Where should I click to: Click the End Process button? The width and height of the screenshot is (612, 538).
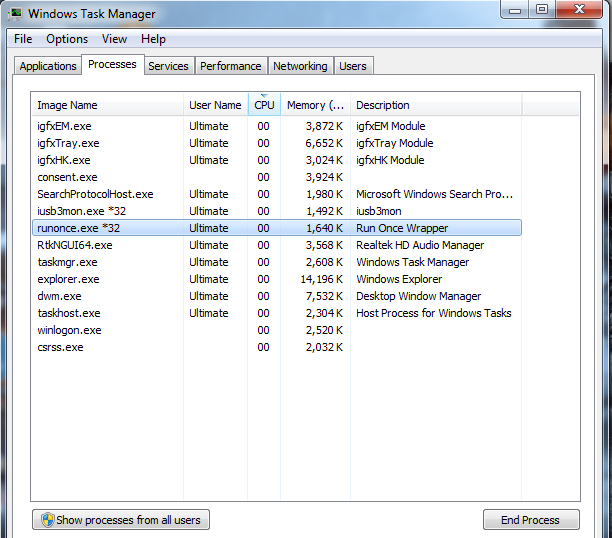click(x=531, y=520)
